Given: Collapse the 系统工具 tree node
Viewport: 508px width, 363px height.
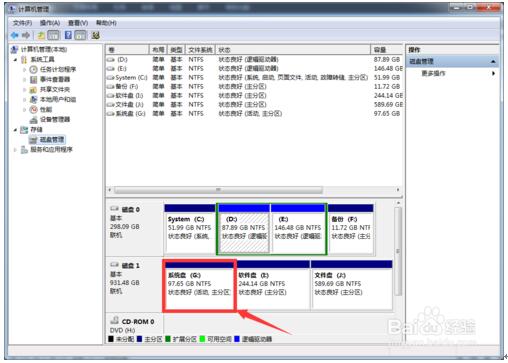Looking at the screenshot, I should pos(15,60).
